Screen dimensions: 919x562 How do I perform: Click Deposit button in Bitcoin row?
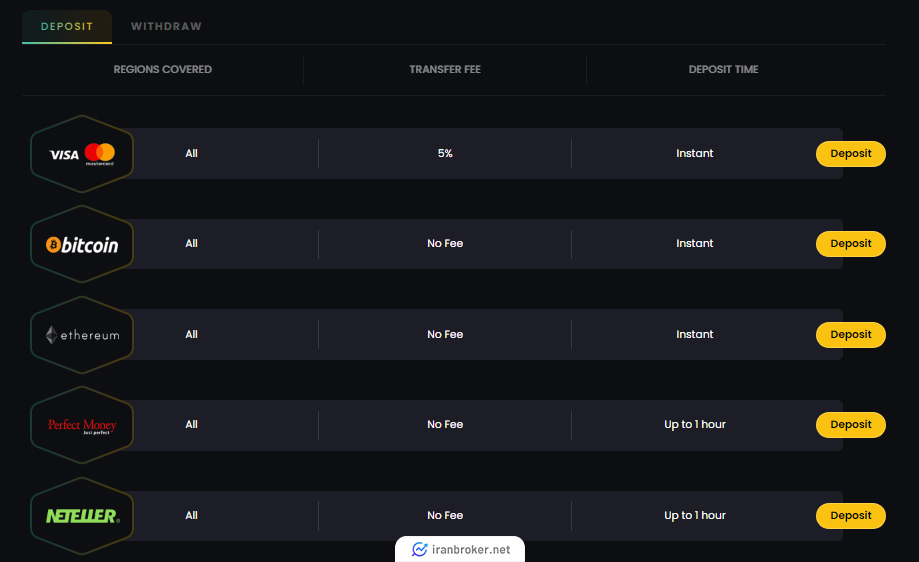[x=850, y=244]
